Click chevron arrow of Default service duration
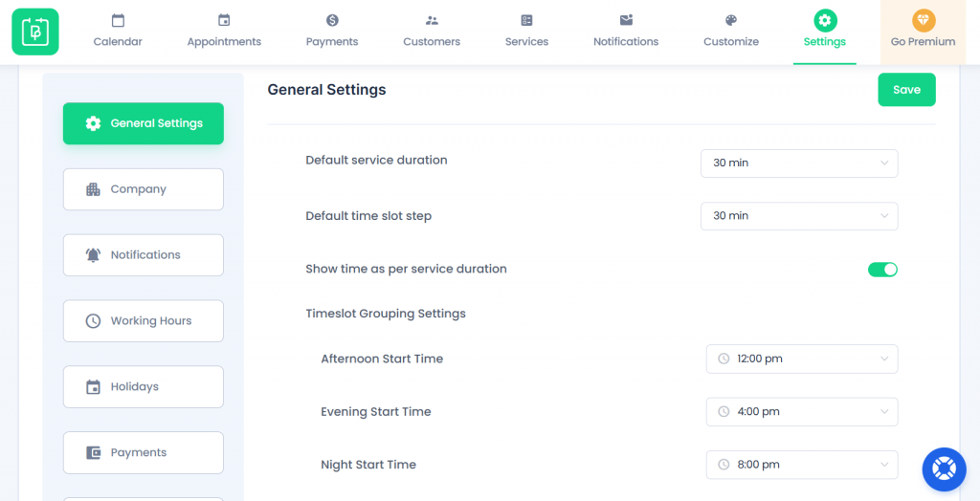The image size is (980, 501). click(x=883, y=163)
